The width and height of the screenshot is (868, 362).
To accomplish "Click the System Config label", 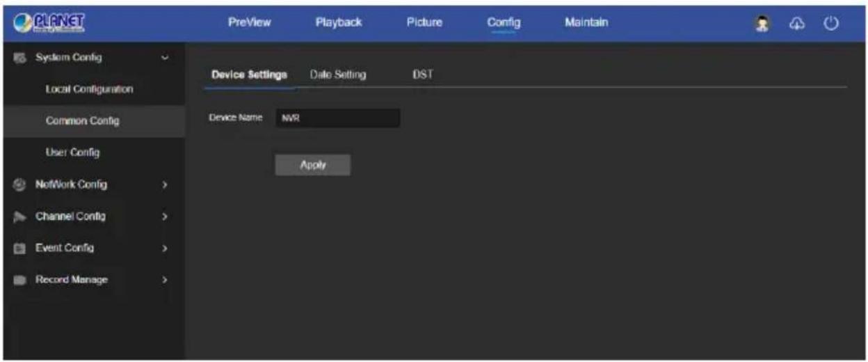I will tap(68, 58).
